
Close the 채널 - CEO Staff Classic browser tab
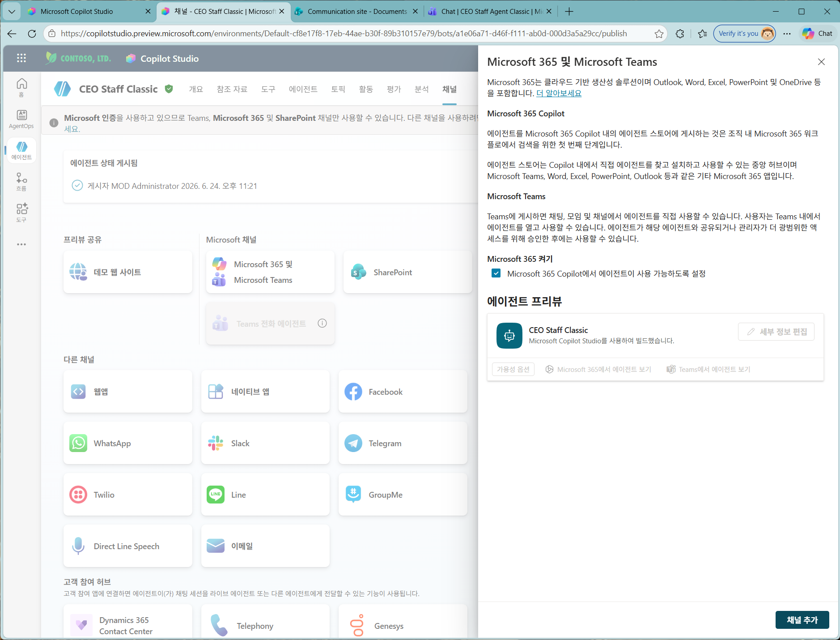pos(281,12)
